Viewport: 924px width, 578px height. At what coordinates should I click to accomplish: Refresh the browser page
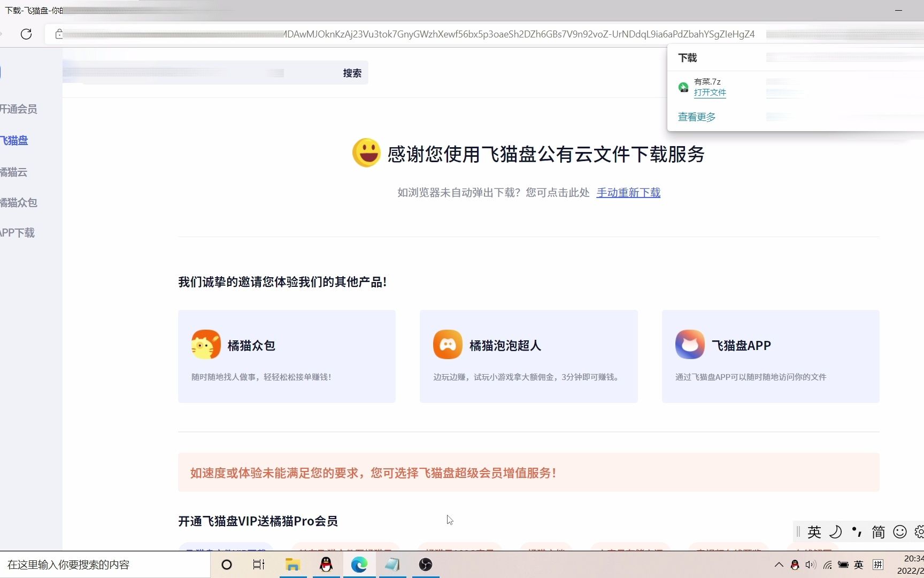[x=26, y=34]
